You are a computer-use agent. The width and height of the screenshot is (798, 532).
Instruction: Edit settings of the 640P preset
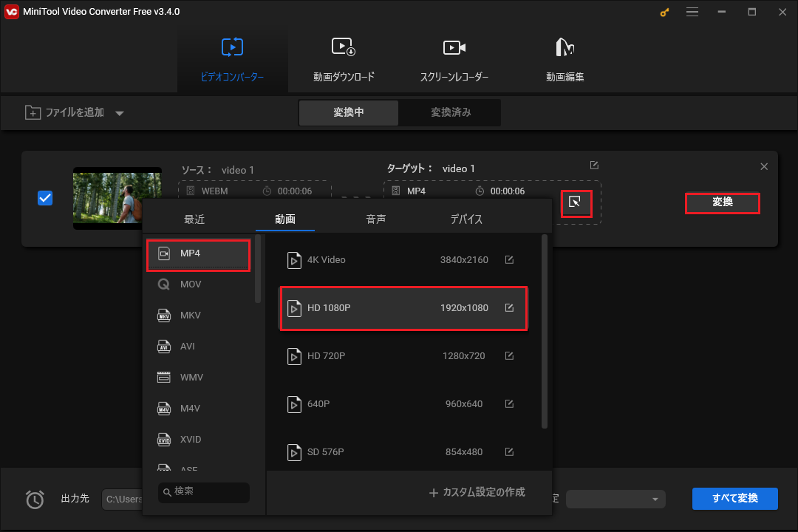tap(509, 403)
